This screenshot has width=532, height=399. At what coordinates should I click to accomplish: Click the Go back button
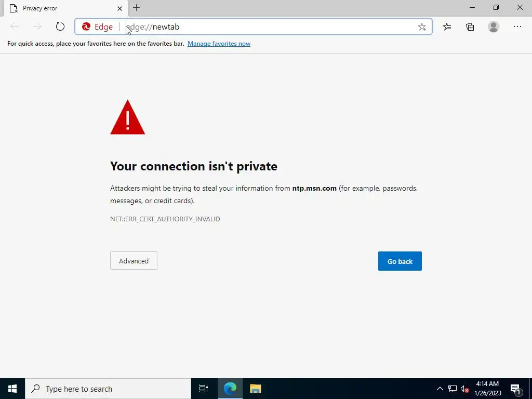click(x=400, y=261)
